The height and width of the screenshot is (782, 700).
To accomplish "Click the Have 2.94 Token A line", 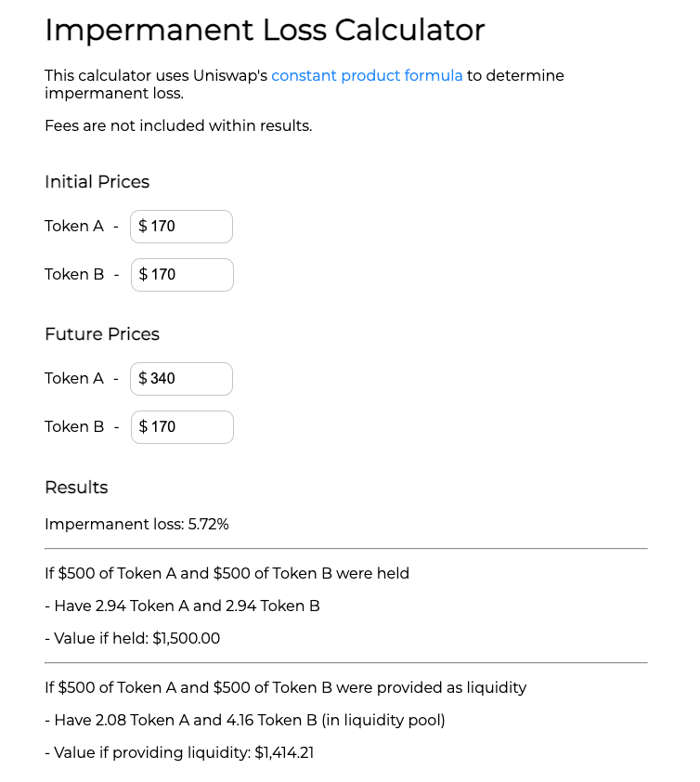I will pyautogui.click(x=183, y=606).
